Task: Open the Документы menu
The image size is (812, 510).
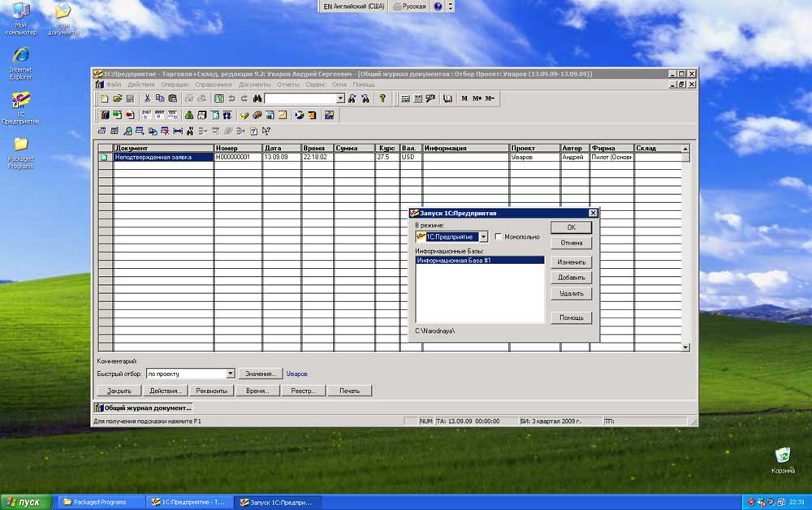Action: (x=254, y=84)
